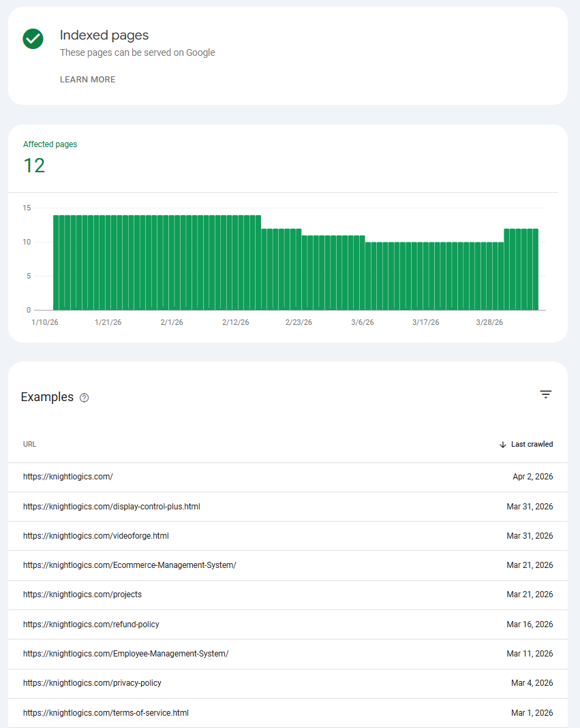Screen dimensions: 580x728
Task: Open the refund-policy URL
Action: tap(91, 624)
